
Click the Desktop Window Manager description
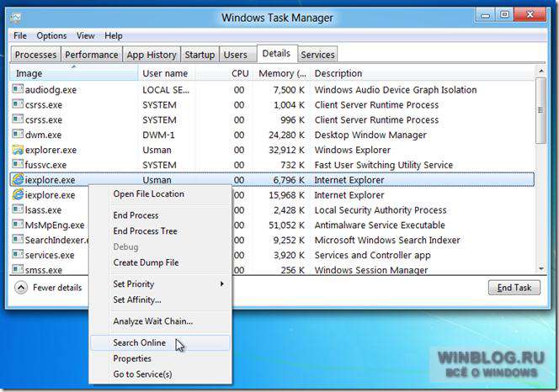370,135
